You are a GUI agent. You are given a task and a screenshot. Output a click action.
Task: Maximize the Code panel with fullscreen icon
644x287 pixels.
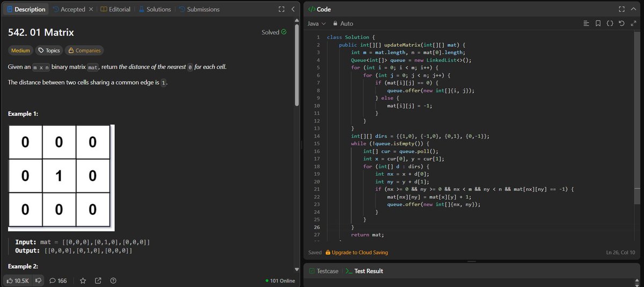pos(621,9)
